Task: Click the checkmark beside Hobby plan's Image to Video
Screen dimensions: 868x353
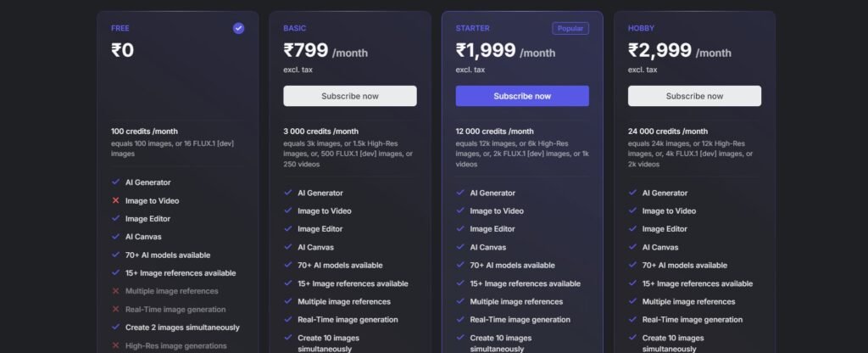Action: coord(632,211)
